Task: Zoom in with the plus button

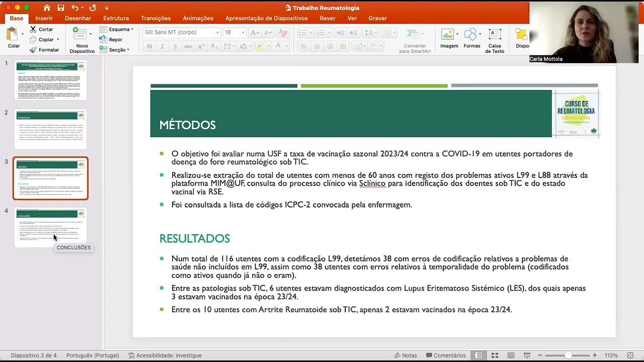Action: point(595,355)
